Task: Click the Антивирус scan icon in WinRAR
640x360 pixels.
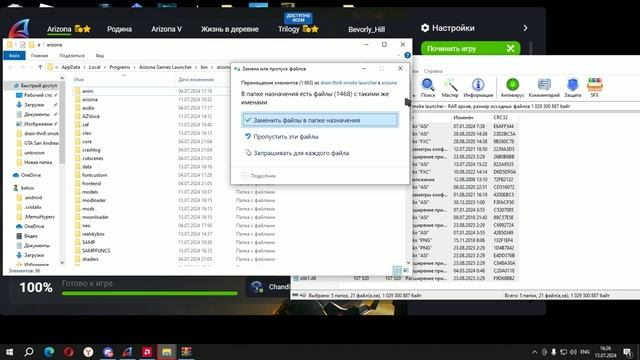Action: (512, 87)
